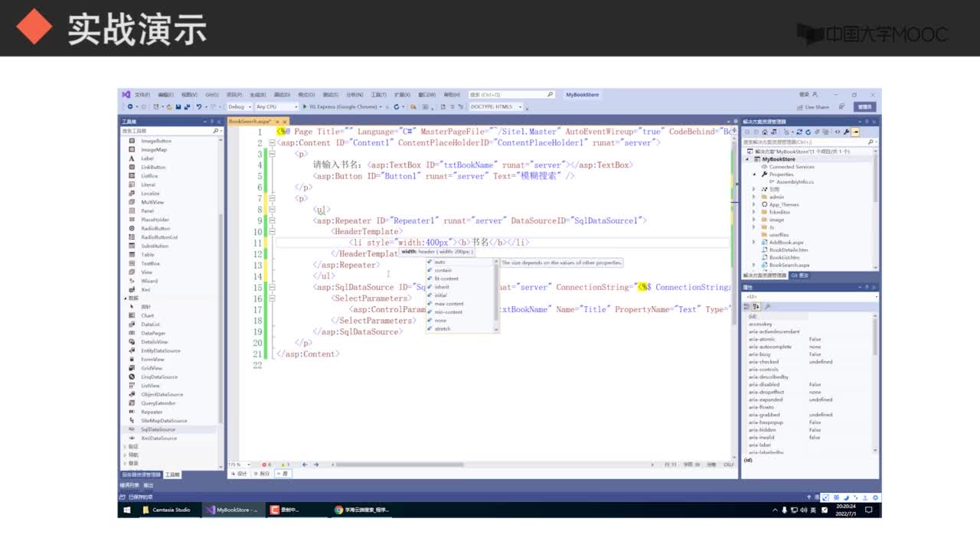Viewport: 980px width, 551px height.
Task: Open the 工具(T) menu
Action: click(x=378, y=95)
